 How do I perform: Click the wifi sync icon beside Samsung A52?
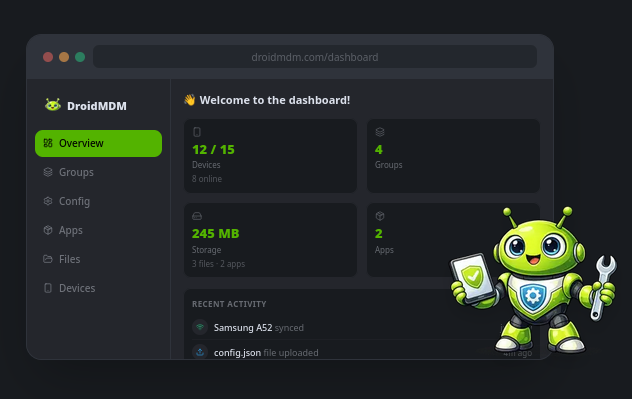(x=200, y=327)
